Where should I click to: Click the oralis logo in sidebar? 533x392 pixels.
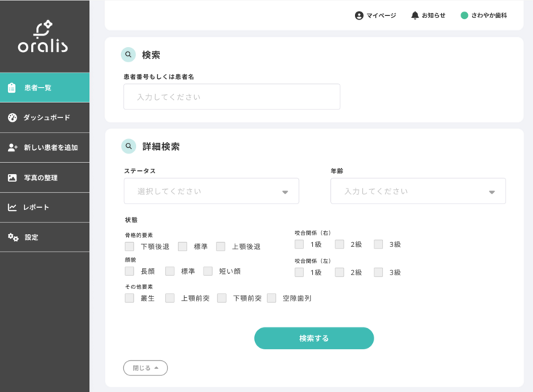pyautogui.click(x=43, y=37)
